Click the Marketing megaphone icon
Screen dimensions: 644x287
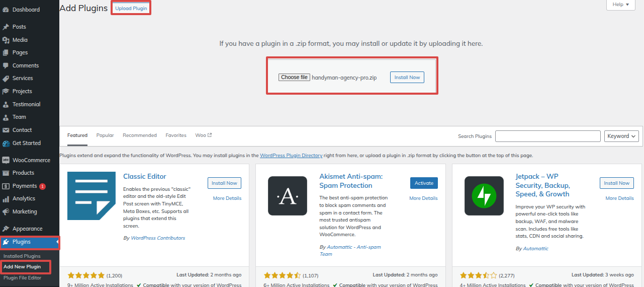point(6,211)
